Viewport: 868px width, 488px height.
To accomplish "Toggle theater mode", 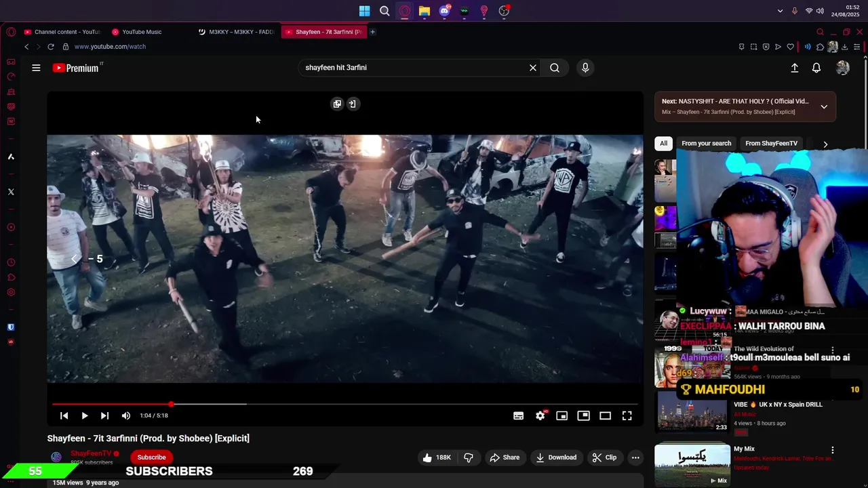I will pos(605,415).
